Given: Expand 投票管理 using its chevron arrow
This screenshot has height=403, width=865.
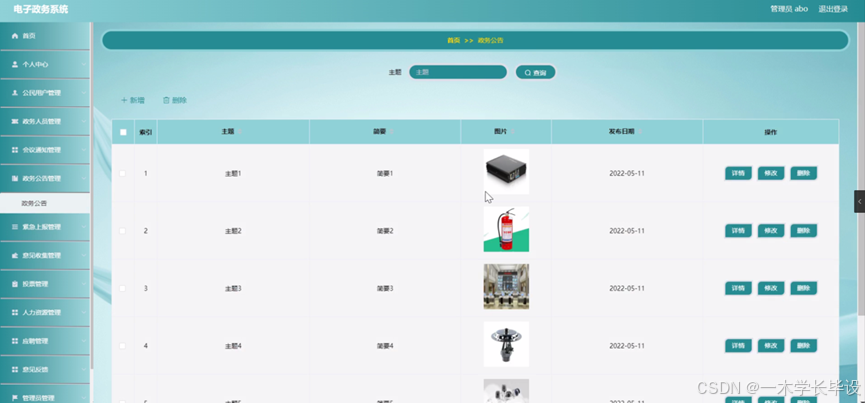Looking at the screenshot, I should point(83,284).
